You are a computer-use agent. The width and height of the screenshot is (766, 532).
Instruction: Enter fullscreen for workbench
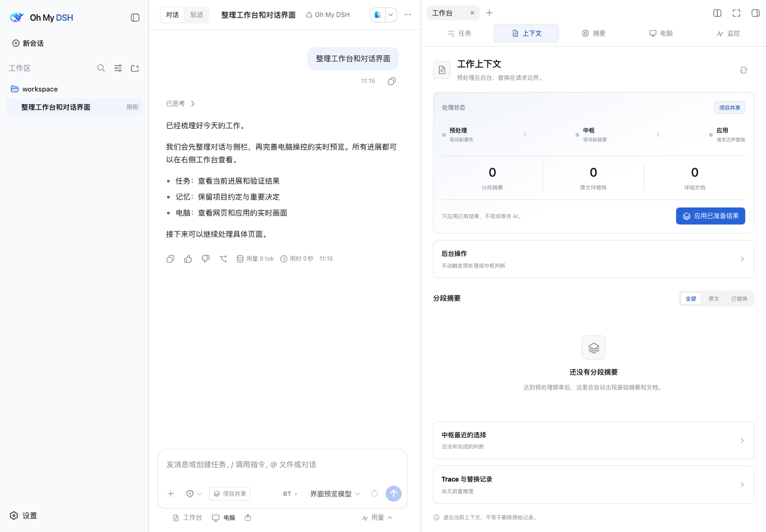pyautogui.click(x=736, y=13)
